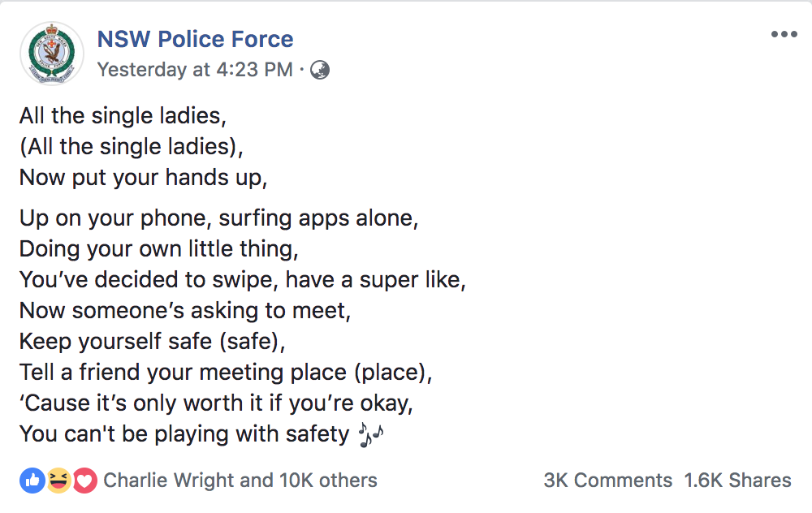Open the three-dot post options menu
Screen dimensions: 812x513
pyautogui.click(x=784, y=34)
